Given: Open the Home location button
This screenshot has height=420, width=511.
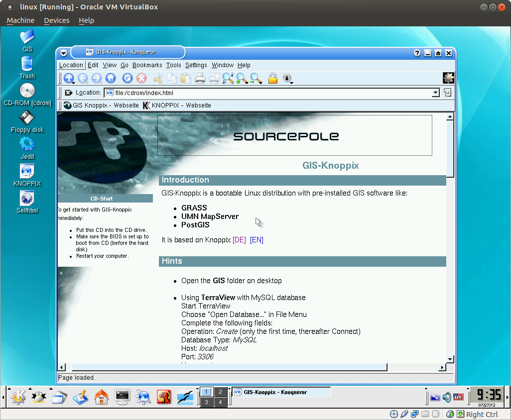Looking at the screenshot, I should 111,78.
